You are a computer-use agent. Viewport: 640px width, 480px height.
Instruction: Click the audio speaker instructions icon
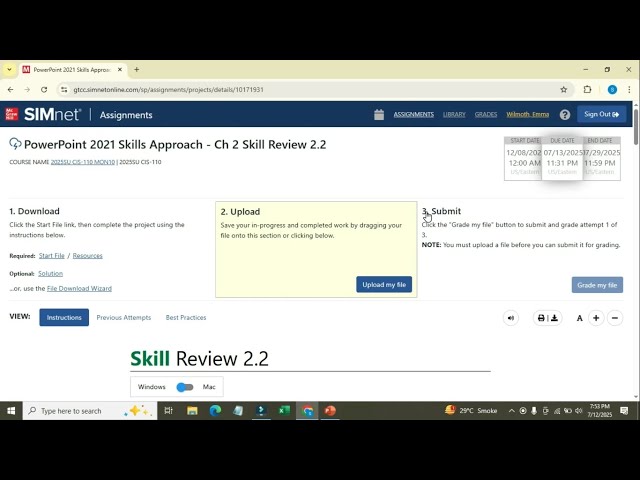tap(511, 318)
